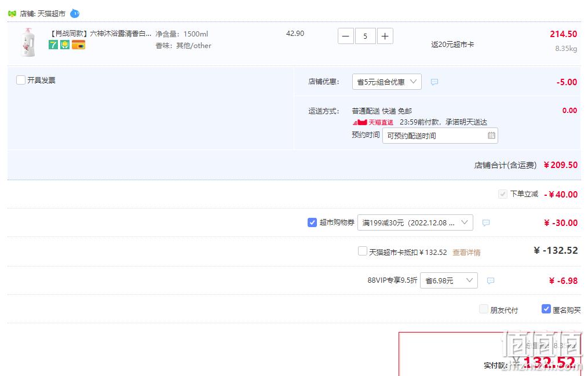Open the calendar icon in delivery time field
588x376 pixels.
[x=491, y=136]
